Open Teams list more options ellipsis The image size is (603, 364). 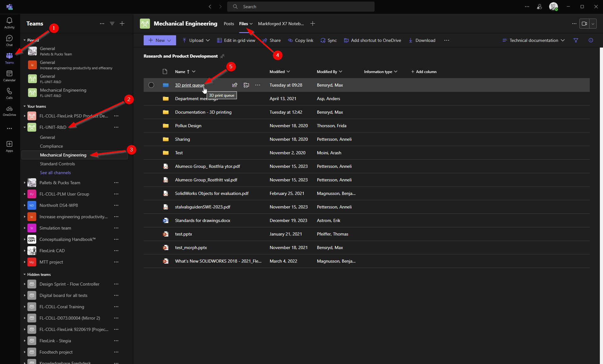(102, 24)
